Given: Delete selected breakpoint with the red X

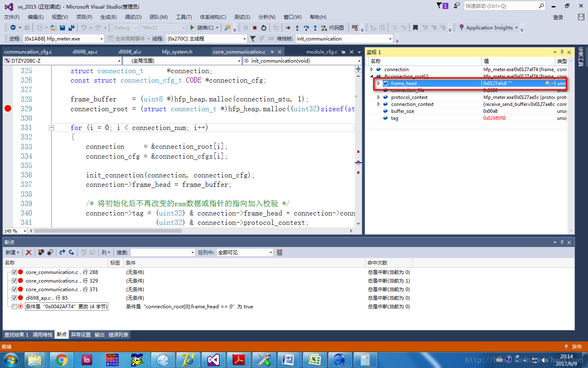Looking at the screenshot, I should pos(29,252).
